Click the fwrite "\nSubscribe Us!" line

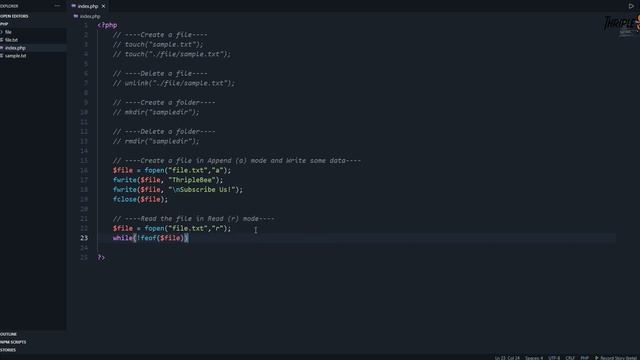pos(178,190)
